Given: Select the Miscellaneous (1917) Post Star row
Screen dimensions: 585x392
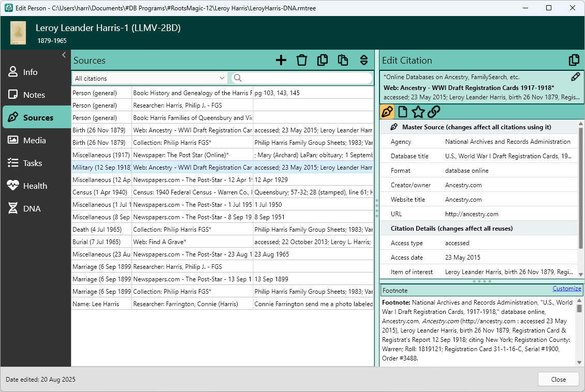Looking at the screenshot, I should coord(223,155).
